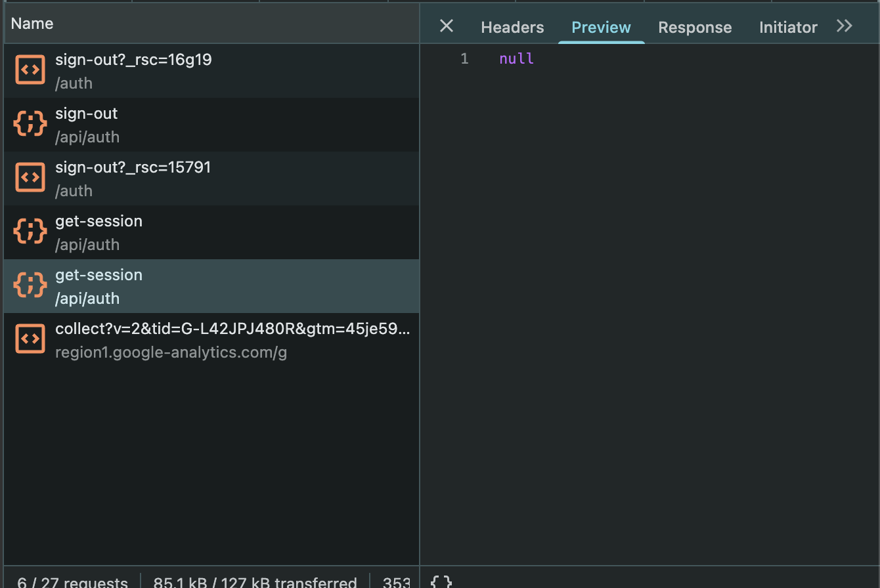Click the pretty-print curly braces icon
Image resolution: width=880 pixels, height=588 pixels.
pos(441,581)
